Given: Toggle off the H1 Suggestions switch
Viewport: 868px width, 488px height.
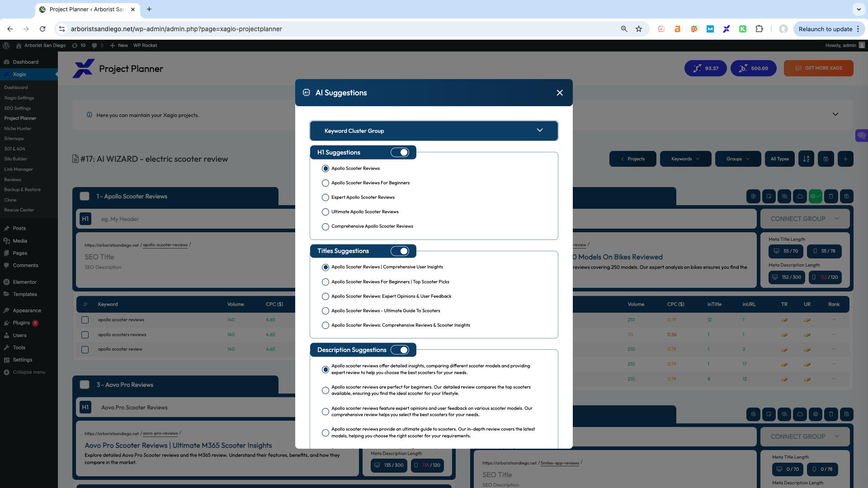Looking at the screenshot, I should point(400,152).
